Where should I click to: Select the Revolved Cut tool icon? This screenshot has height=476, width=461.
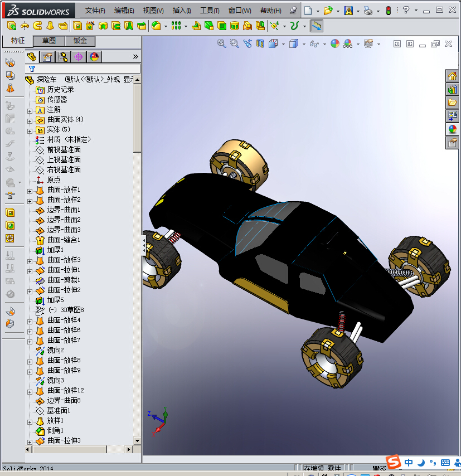point(103,26)
